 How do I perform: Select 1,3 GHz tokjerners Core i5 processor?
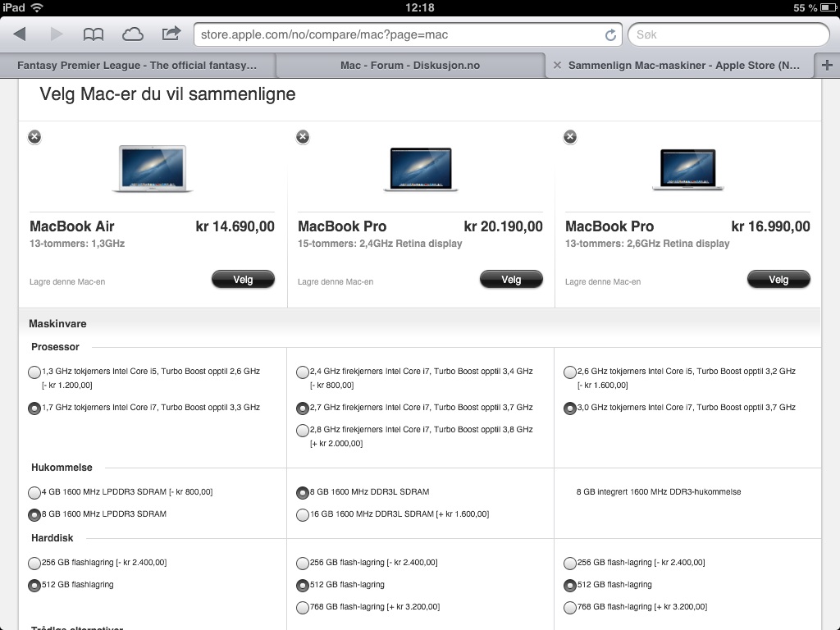click(34, 372)
